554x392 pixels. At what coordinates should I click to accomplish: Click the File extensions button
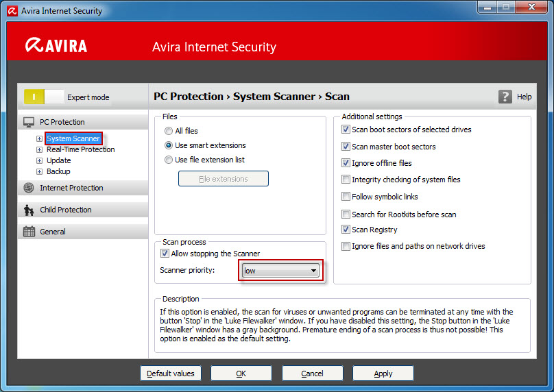pos(224,179)
